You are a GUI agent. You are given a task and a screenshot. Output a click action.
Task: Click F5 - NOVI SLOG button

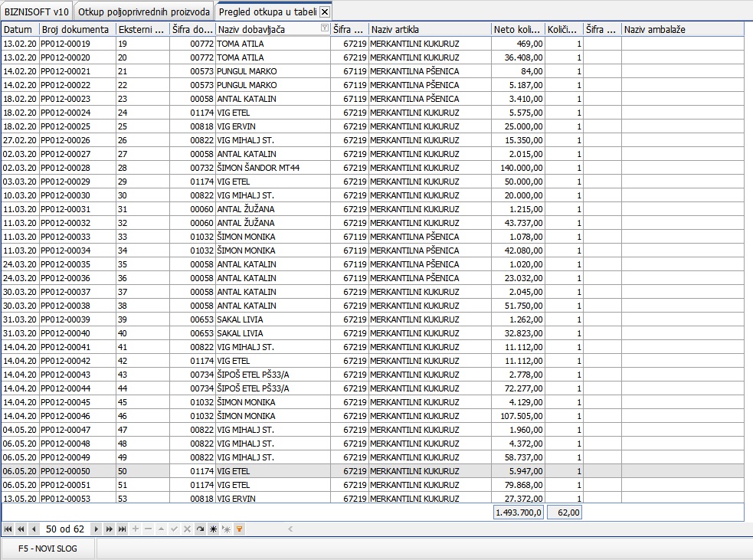click(47, 549)
